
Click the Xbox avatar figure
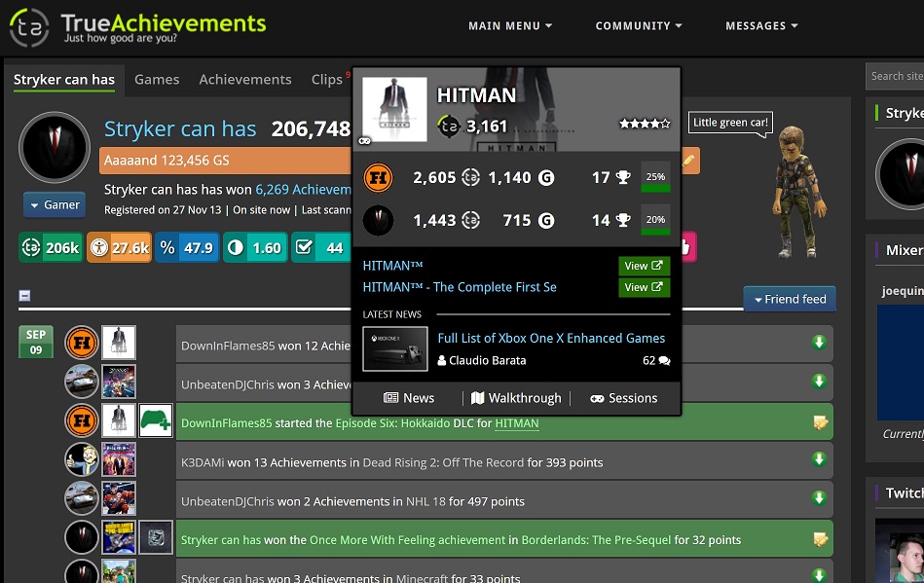798,192
